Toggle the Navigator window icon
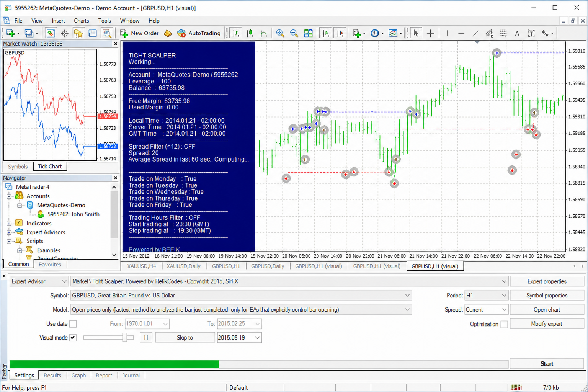The image size is (588, 392). tap(78, 33)
